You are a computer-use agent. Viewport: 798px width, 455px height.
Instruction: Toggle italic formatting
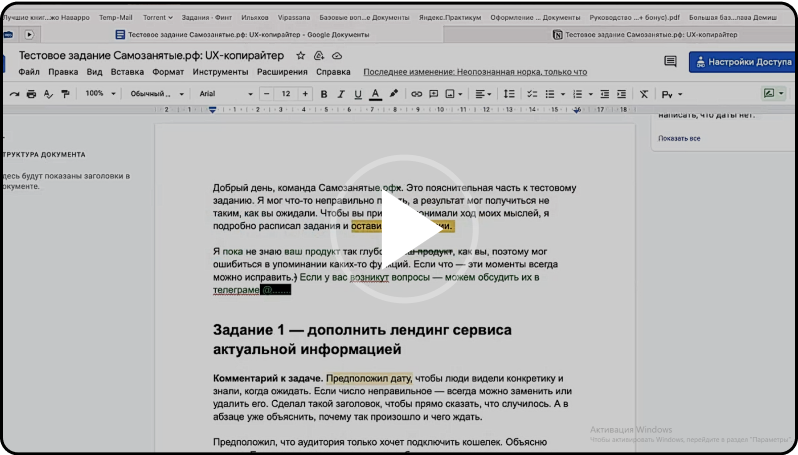point(341,94)
